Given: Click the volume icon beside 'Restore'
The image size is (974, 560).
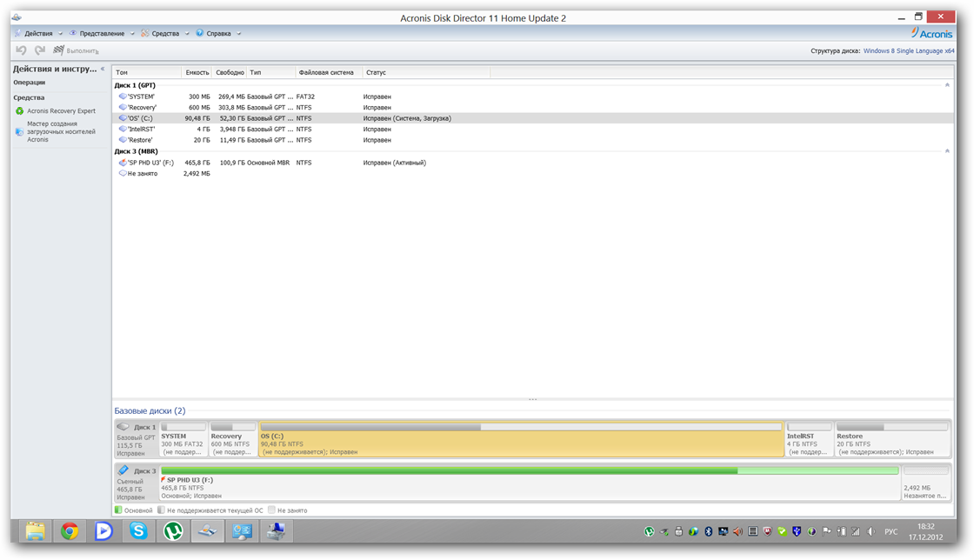Looking at the screenshot, I should coord(123,140).
